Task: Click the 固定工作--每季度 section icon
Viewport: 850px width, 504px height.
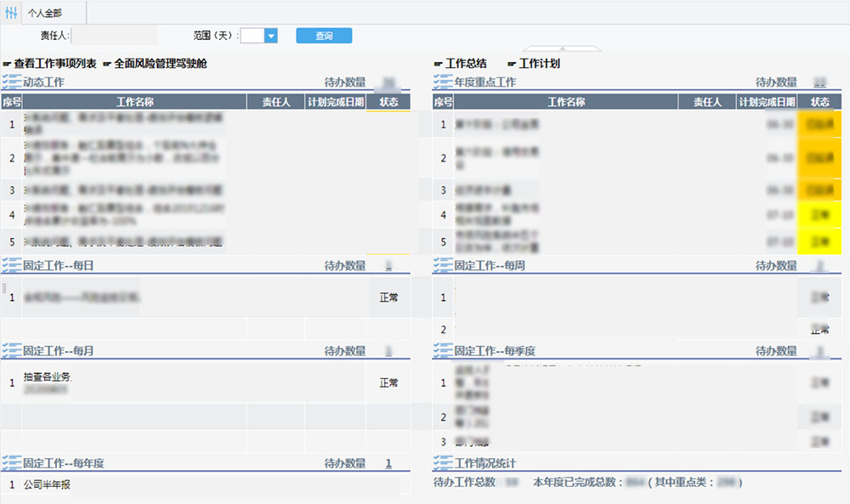Action: click(443, 350)
